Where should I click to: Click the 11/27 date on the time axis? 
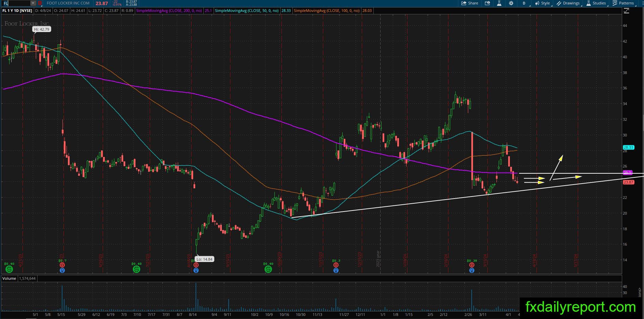point(344,315)
